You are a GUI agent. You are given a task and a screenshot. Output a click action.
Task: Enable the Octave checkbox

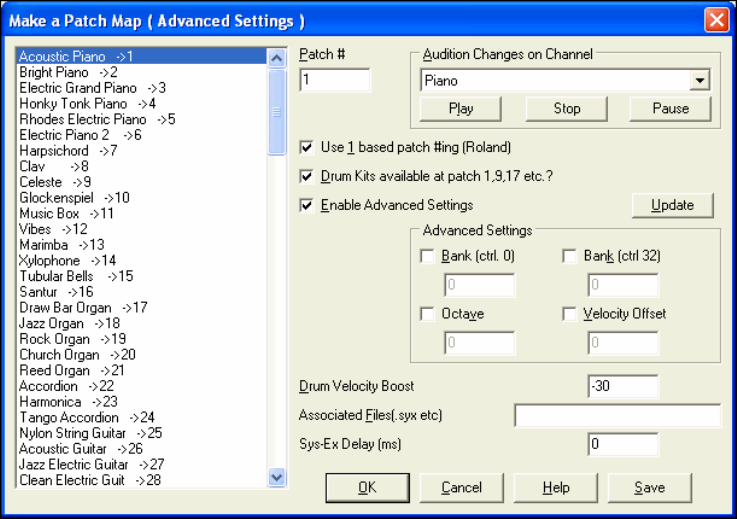click(427, 314)
